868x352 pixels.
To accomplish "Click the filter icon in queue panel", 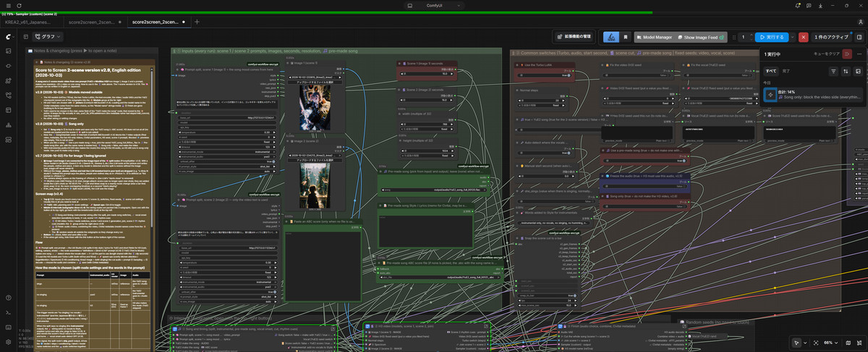I will [x=833, y=71].
